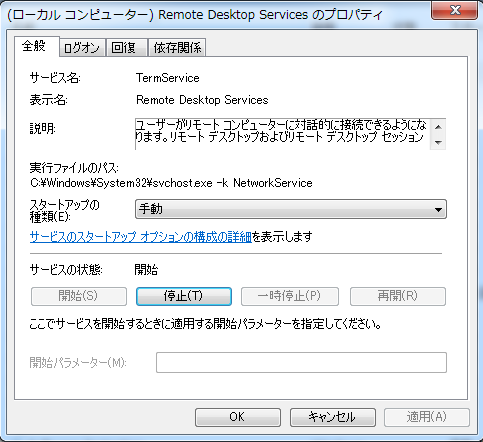This screenshot has width=483, height=442.
Task: Click the 一時停止(P) button
Action: pyautogui.click(x=290, y=296)
